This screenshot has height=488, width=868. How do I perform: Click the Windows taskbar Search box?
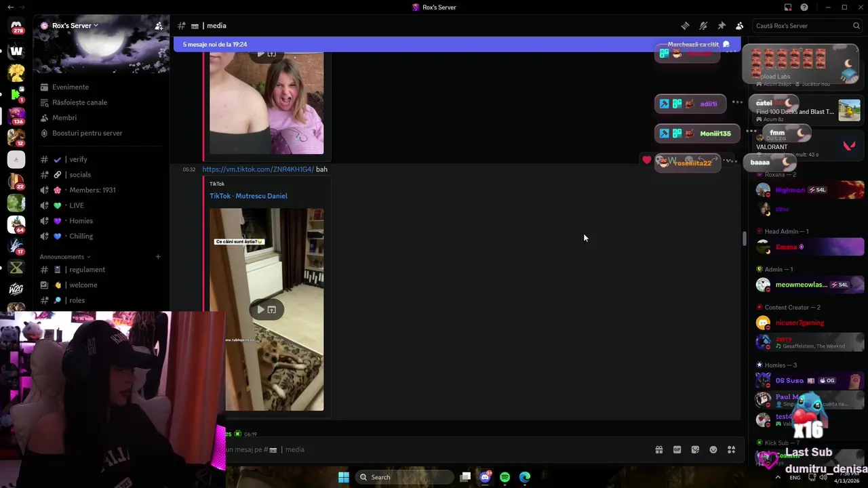point(405,477)
